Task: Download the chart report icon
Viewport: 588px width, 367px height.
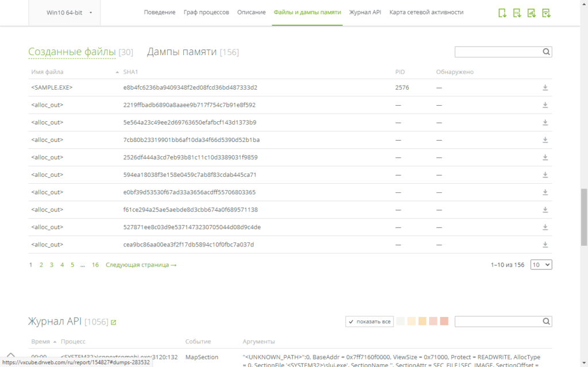Action: (532, 13)
